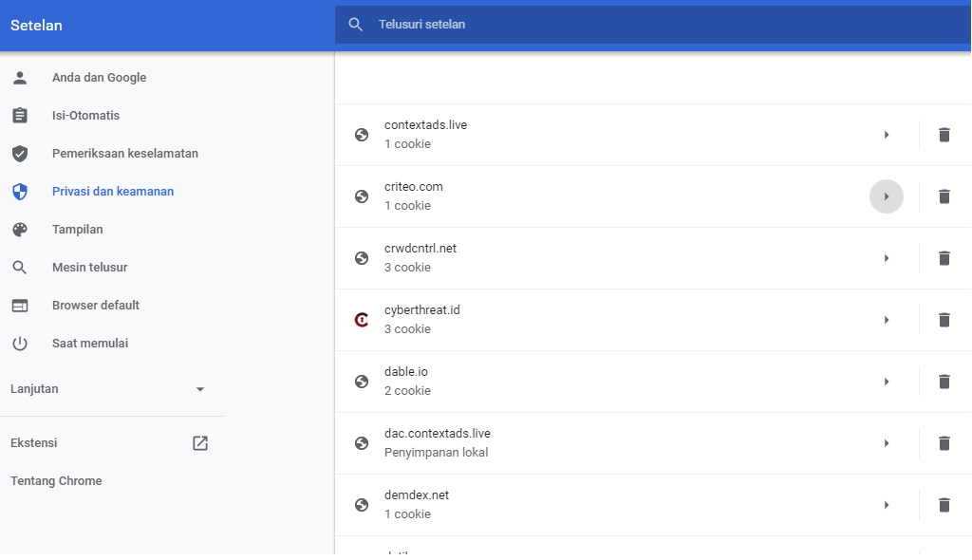The height and width of the screenshot is (560, 972).
Task: Click the criteo.com site name
Action: coord(414,187)
